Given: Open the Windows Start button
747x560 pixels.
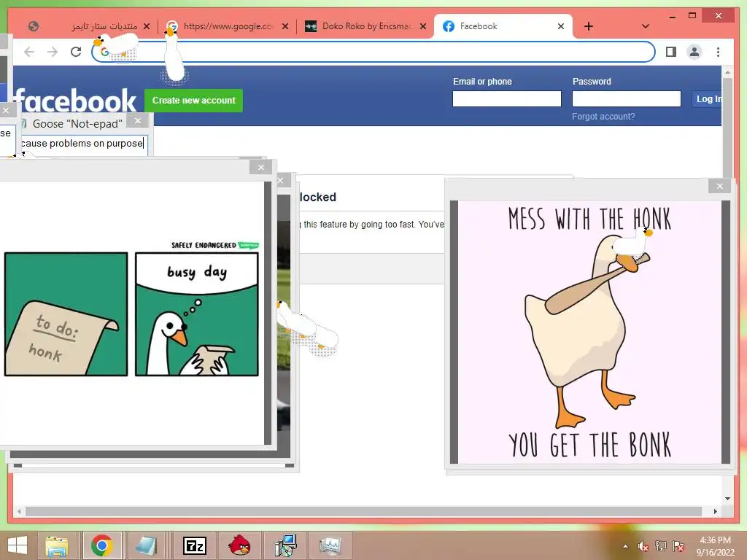Looking at the screenshot, I should (x=18, y=545).
